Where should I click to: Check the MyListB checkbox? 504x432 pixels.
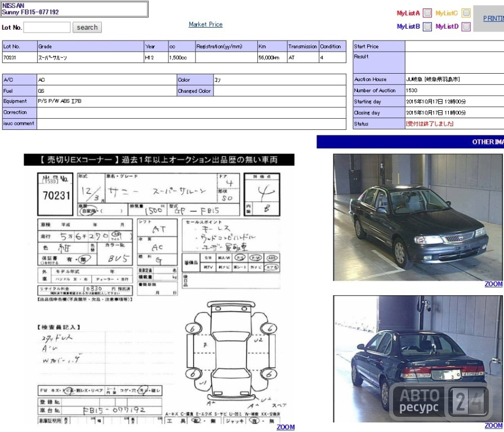coord(427,26)
